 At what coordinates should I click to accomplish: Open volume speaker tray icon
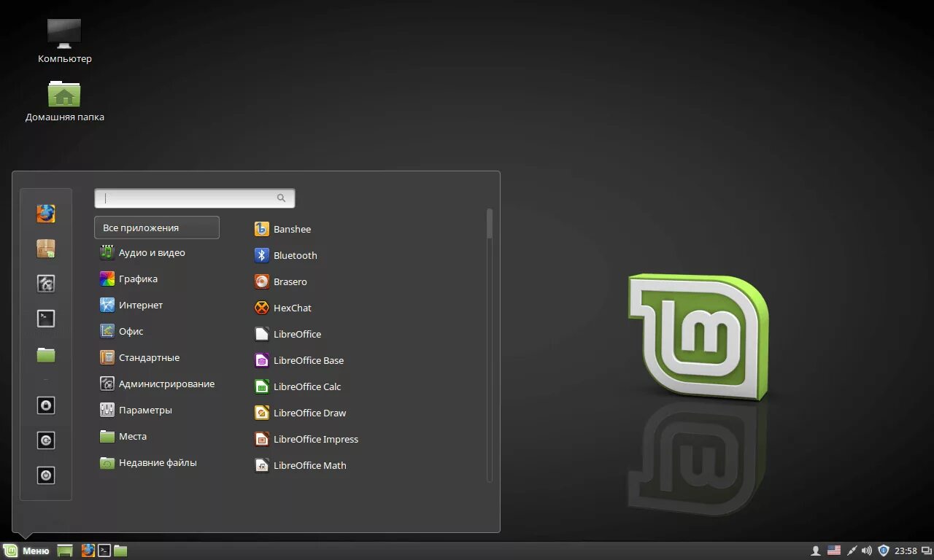pyautogui.click(x=867, y=551)
